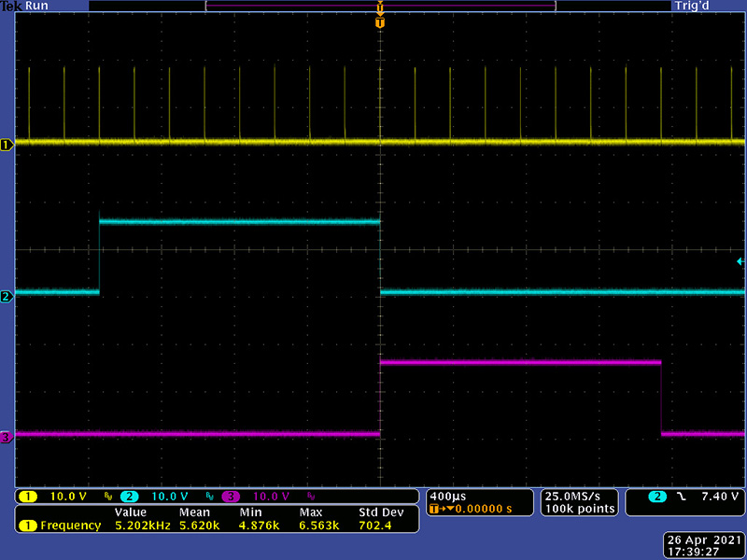Screen dimensions: 747x560
Task: Click the Std Dev column header
Action: 379,512
